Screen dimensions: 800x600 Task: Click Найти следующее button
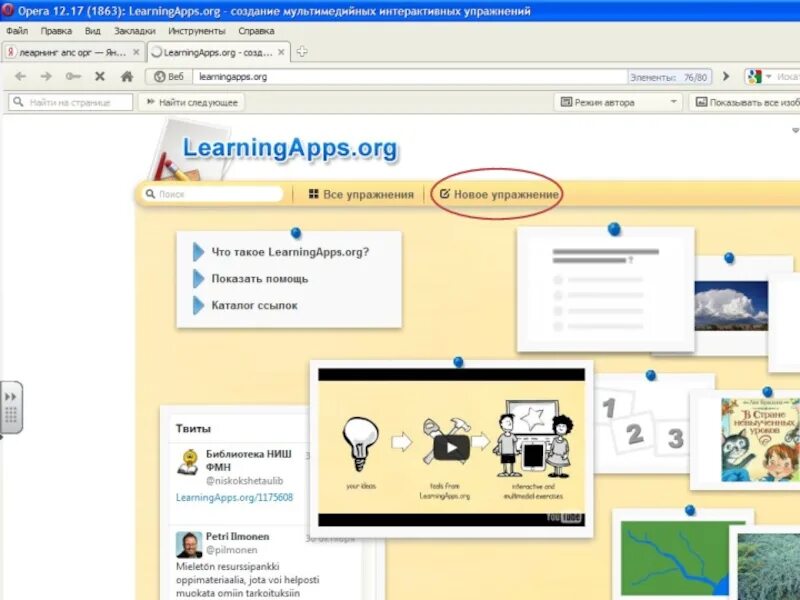pos(192,102)
